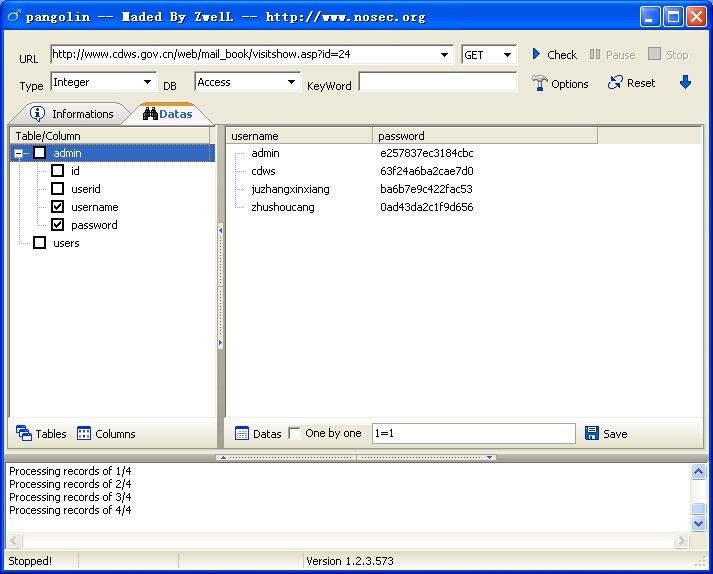Click password hash e257837ec3184cbc
This screenshot has height=574, width=713.
click(427, 153)
